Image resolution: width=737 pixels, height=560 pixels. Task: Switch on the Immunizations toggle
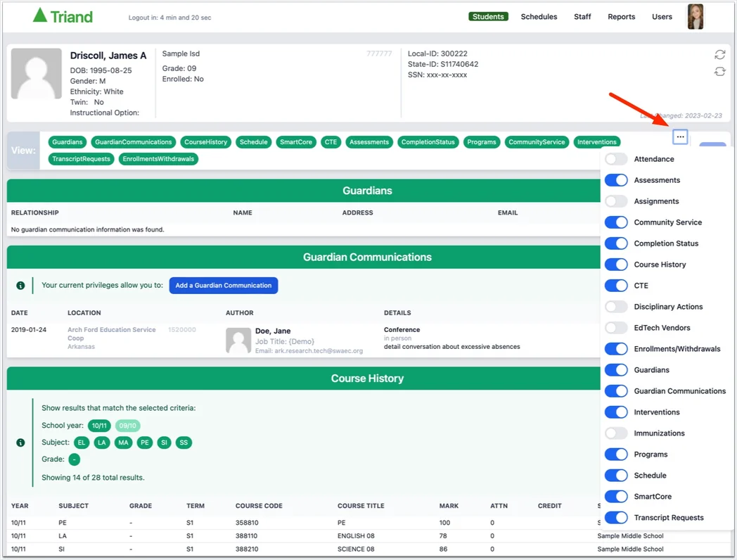click(x=616, y=433)
